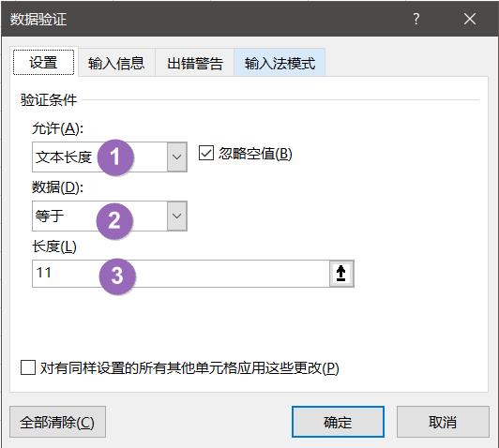
Task: Click the 长度 input field showing 11
Action: tap(181, 274)
